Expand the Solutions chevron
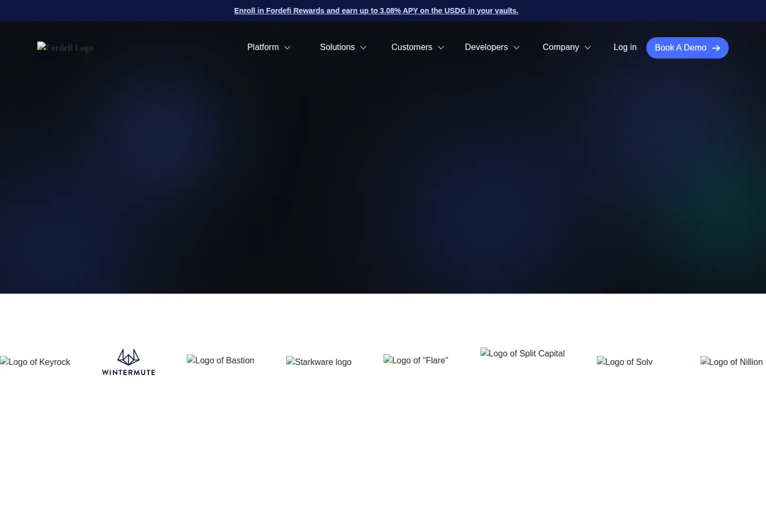Viewport: 766px width, 532px height. [363, 48]
